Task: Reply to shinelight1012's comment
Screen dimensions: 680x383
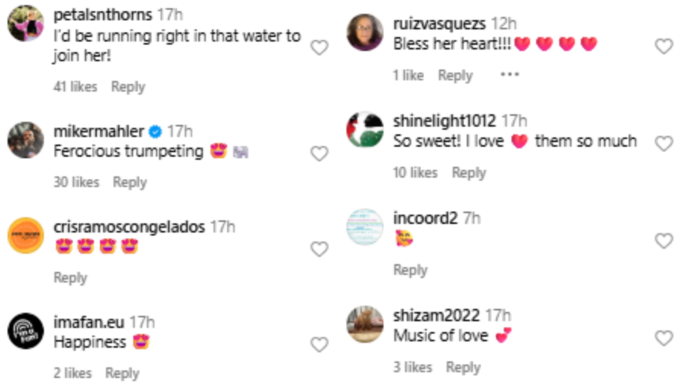Action: coord(469,173)
